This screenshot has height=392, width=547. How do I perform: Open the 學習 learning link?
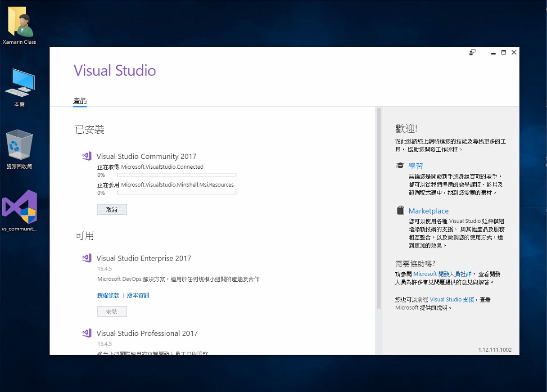(416, 166)
